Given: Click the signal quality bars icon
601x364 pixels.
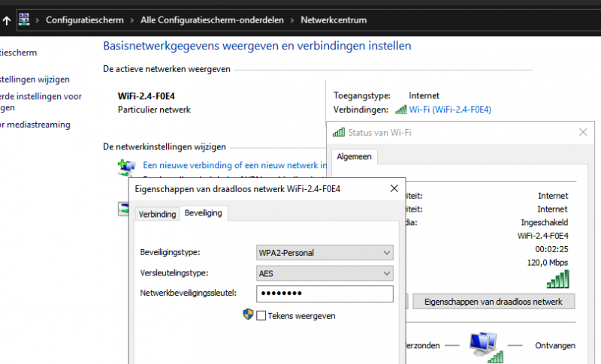Looking at the screenshot, I should [x=557, y=279].
